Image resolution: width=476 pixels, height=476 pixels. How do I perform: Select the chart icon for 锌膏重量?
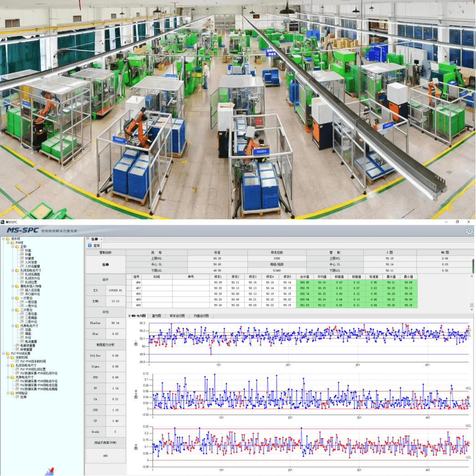16,349
